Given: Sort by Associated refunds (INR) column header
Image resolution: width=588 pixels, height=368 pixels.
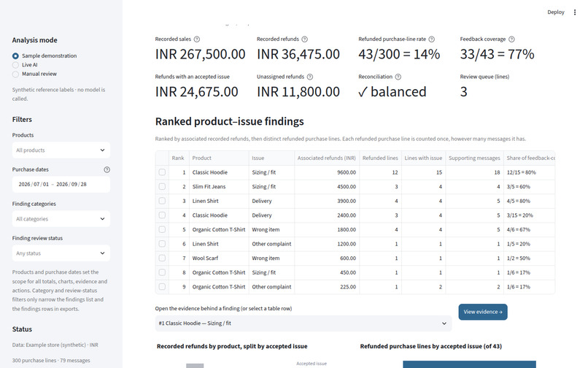Looking at the screenshot, I should pos(327,158).
